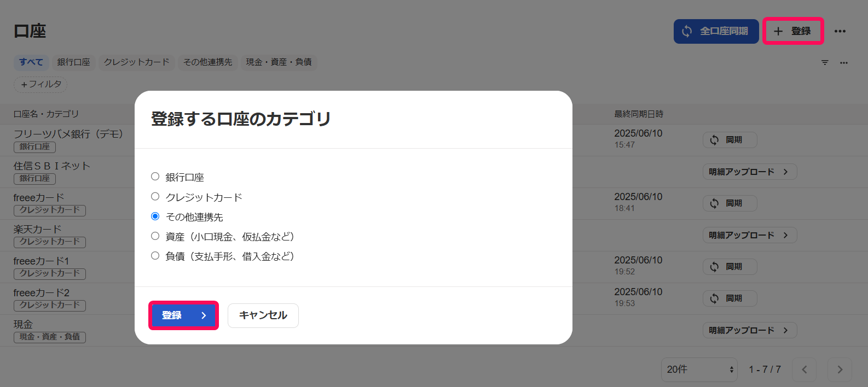Click the top-right 登録 button
Image resolution: width=868 pixels, height=387 pixels.
point(793,31)
